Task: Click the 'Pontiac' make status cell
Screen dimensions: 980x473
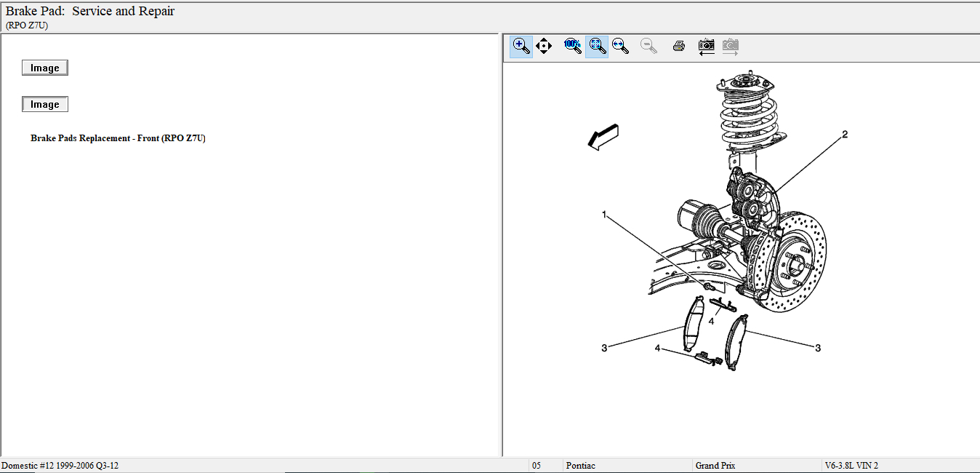Action: (581, 466)
